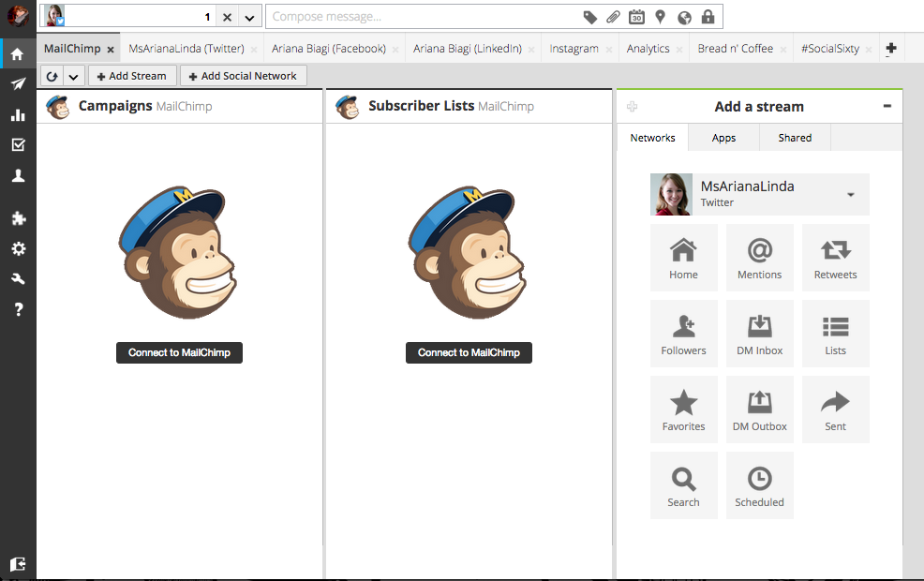Click the refresh streams icon
The width and height of the screenshot is (924, 581).
pos(52,76)
